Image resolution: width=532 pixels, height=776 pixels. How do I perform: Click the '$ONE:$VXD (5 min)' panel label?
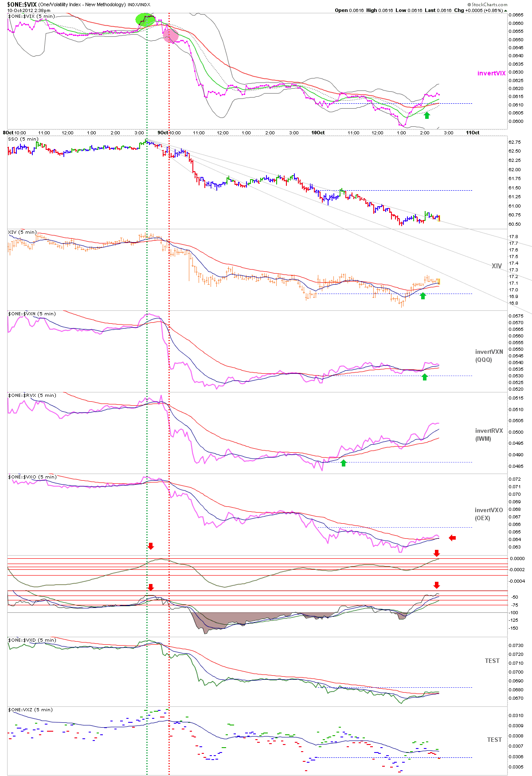point(32,640)
